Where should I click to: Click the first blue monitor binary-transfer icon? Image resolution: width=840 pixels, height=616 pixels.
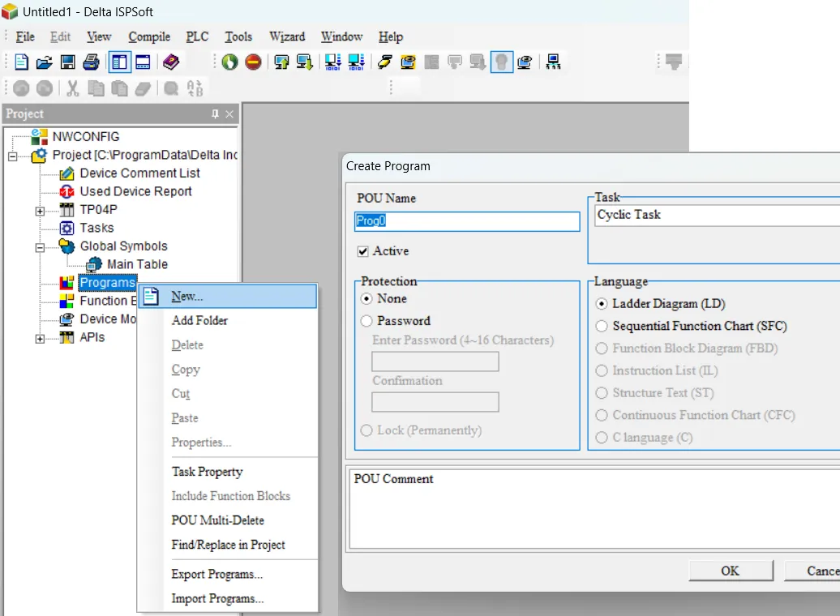tap(332, 62)
